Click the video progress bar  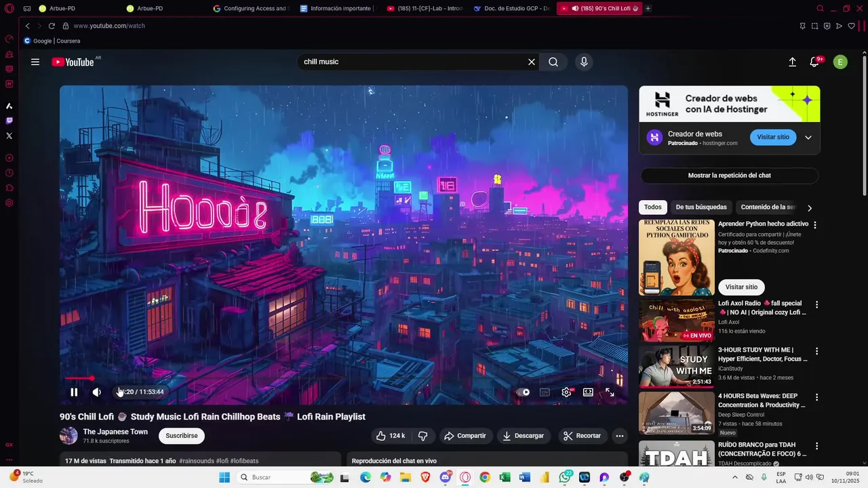(x=344, y=378)
